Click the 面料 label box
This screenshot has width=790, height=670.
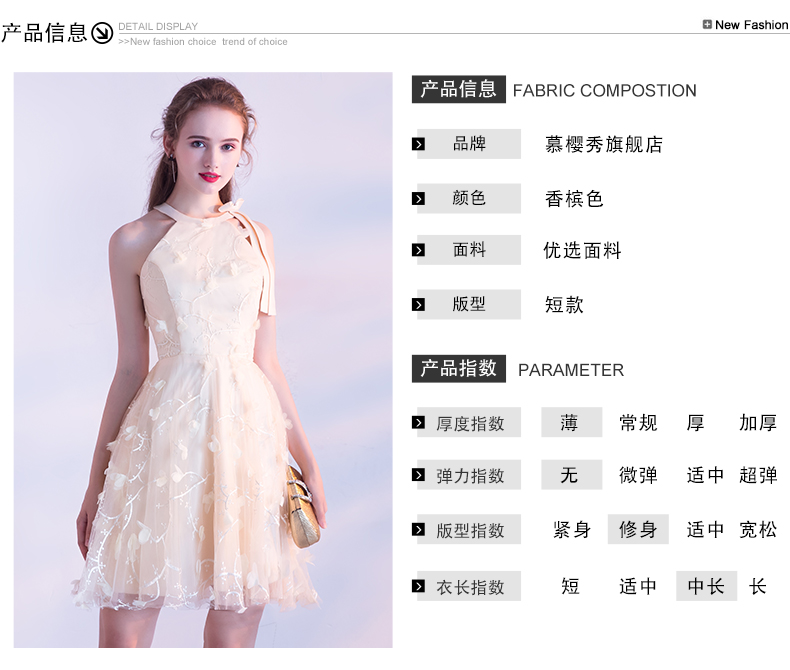[x=469, y=250]
